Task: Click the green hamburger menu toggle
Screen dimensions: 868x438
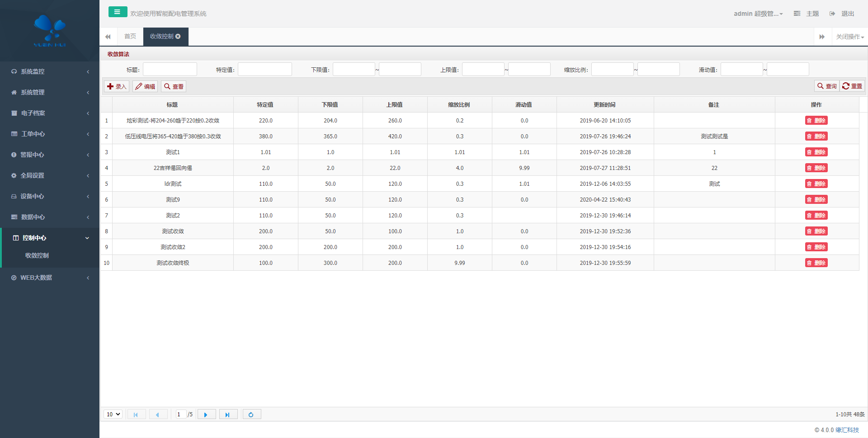Action: pos(118,12)
